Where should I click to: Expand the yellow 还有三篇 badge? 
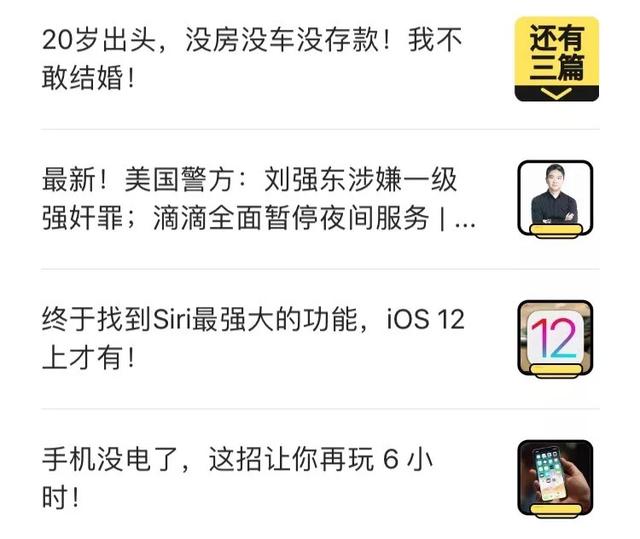click(x=556, y=59)
